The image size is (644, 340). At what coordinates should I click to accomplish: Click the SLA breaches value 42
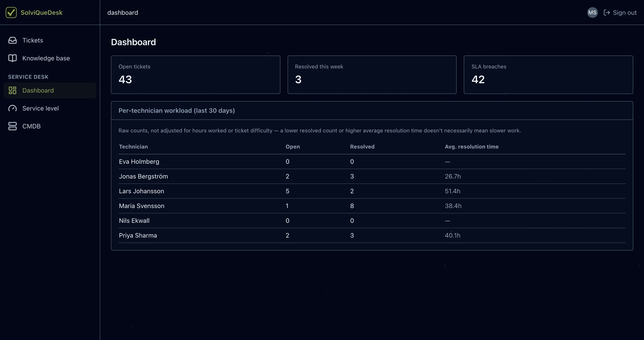tap(478, 79)
